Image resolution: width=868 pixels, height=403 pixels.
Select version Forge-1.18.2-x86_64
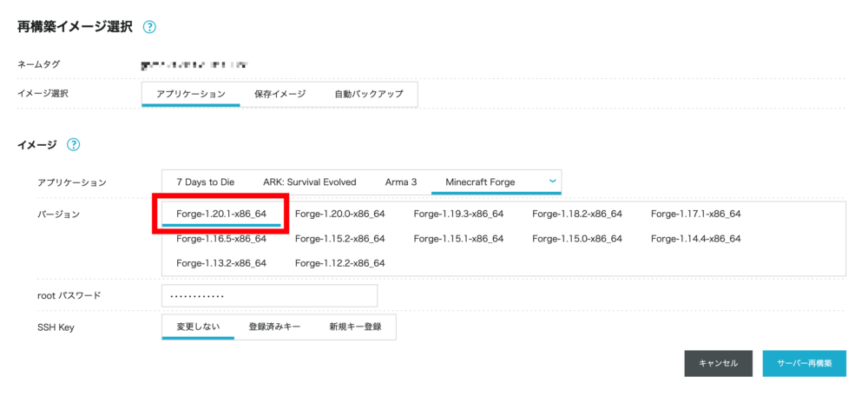(577, 214)
